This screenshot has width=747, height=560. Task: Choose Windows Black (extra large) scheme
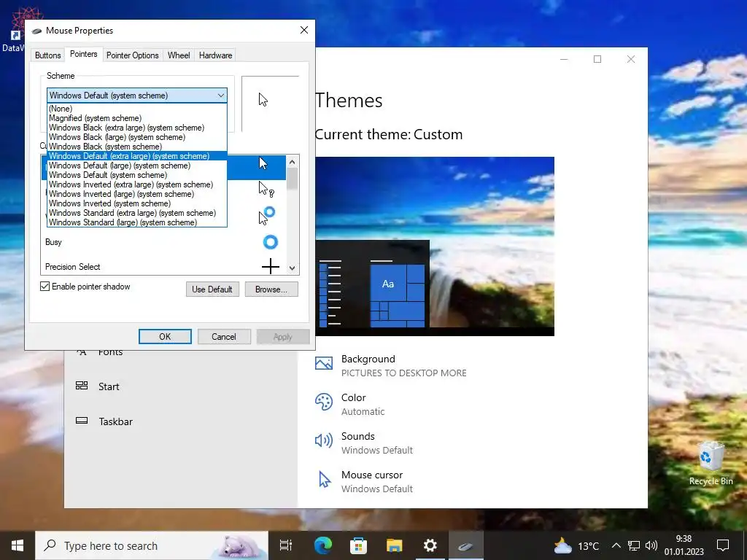click(x=137, y=128)
